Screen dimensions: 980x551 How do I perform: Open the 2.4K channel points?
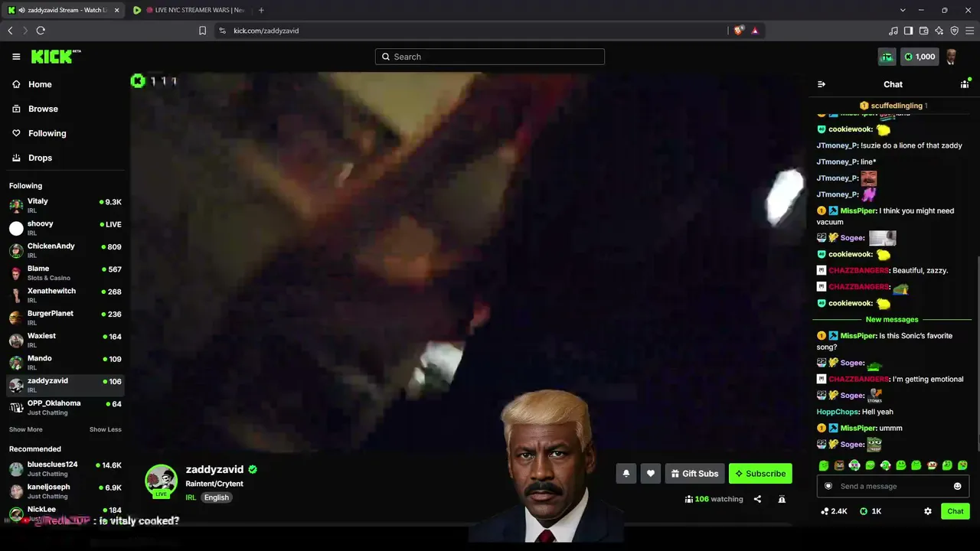pyautogui.click(x=834, y=511)
